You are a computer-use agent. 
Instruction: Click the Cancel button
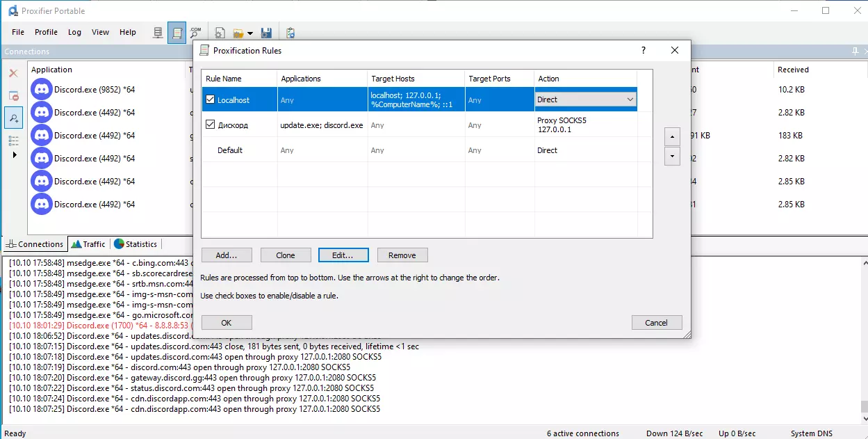click(x=657, y=323)
